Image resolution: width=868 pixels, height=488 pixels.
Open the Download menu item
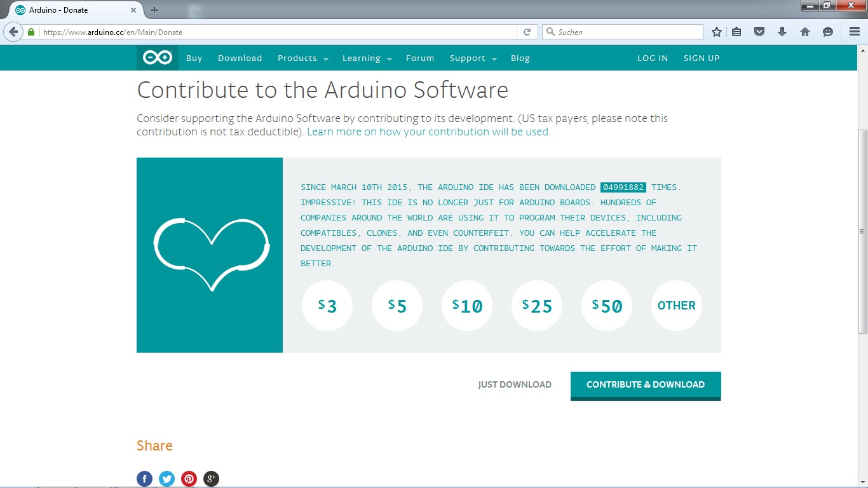click(x=240, y=58)
